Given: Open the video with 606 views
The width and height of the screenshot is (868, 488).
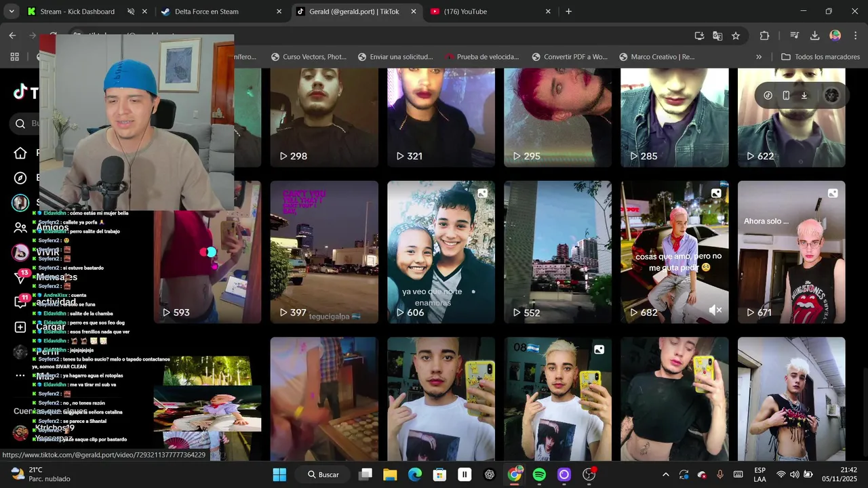Looking at the screenshot, I should [441, 252].
